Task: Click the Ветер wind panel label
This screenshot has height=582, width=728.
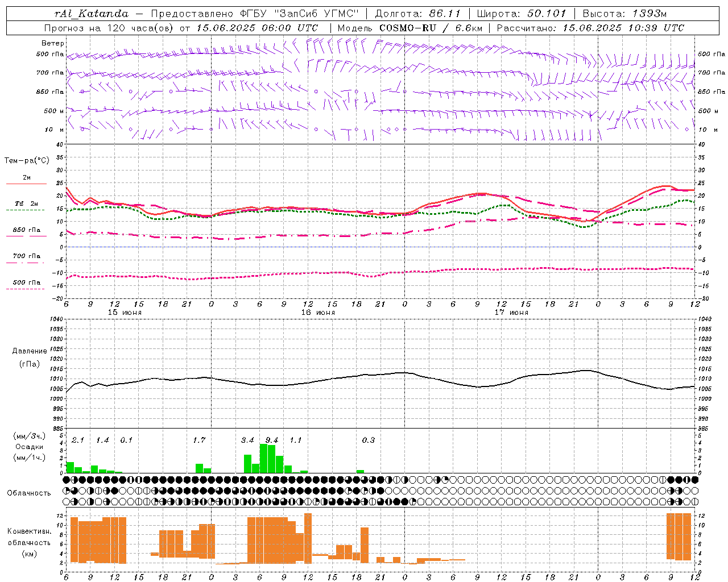Action: [53, 43]
